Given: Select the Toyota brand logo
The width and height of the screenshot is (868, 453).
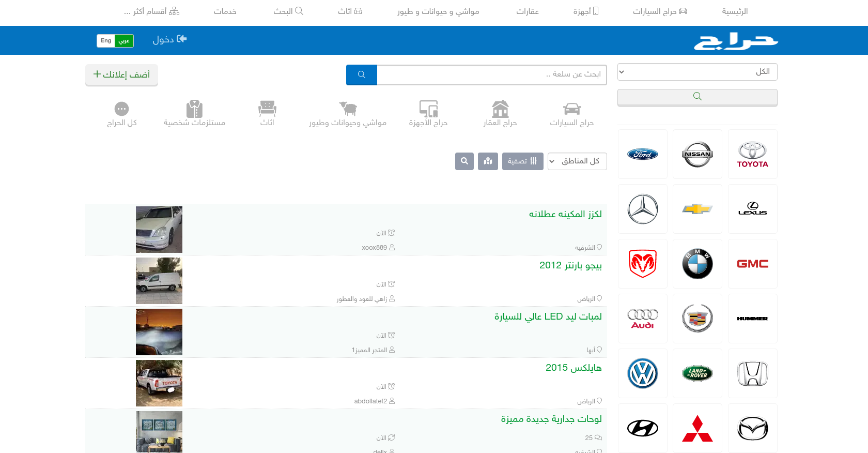Looking at the screenshot, I should tap(752, 154).
